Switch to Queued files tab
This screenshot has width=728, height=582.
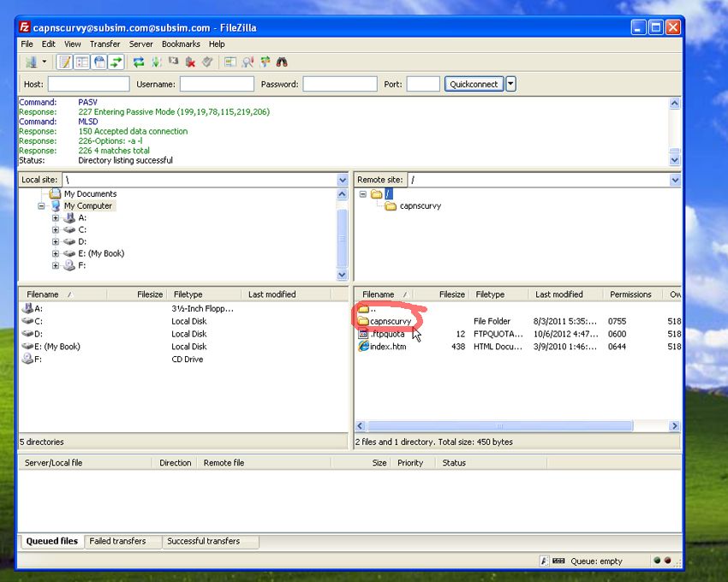(x=52, y=541)
